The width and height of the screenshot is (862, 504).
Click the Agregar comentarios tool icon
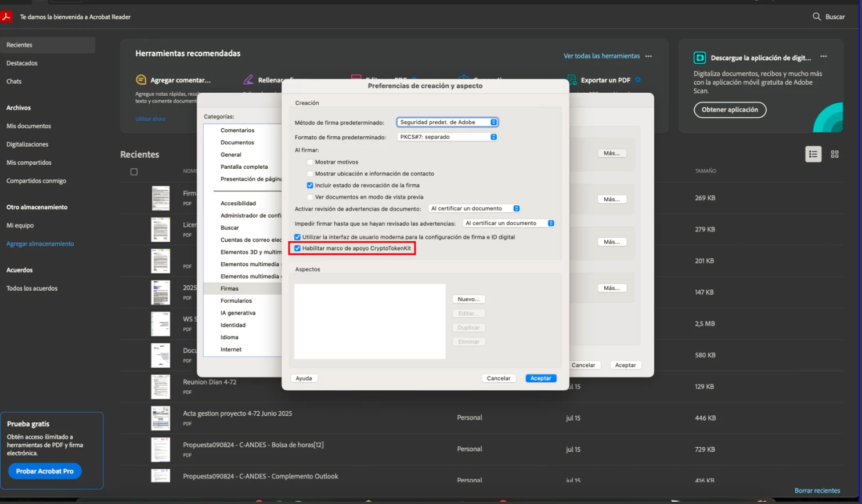tap(141, 79)
